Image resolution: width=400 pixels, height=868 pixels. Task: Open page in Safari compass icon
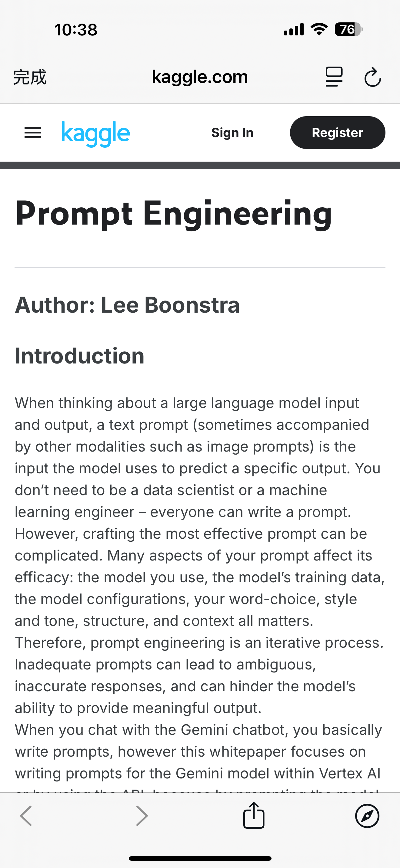(x=367, y=816)
